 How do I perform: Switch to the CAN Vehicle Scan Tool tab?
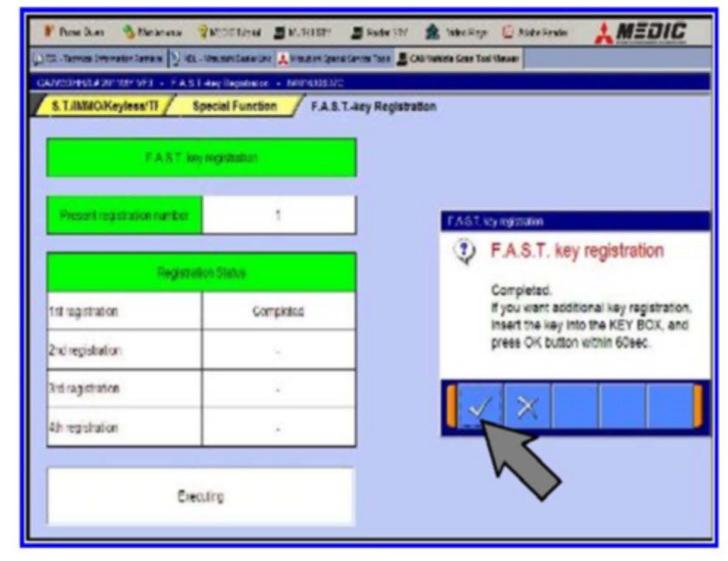(x=459, y=59)
